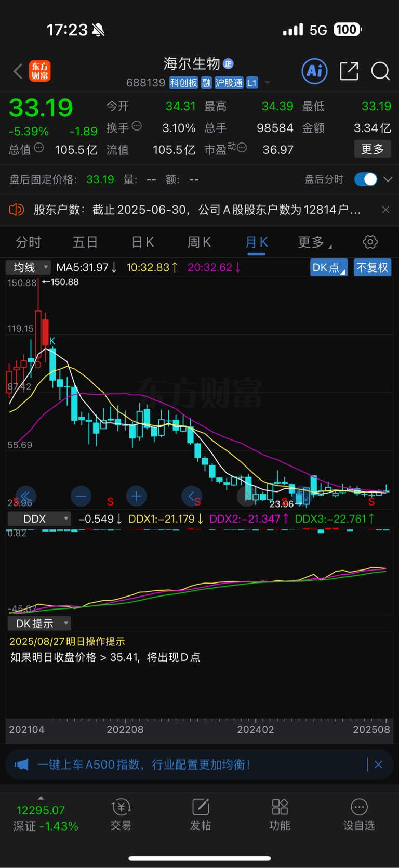Switch to the 五日 tab

tap(85, 242)
